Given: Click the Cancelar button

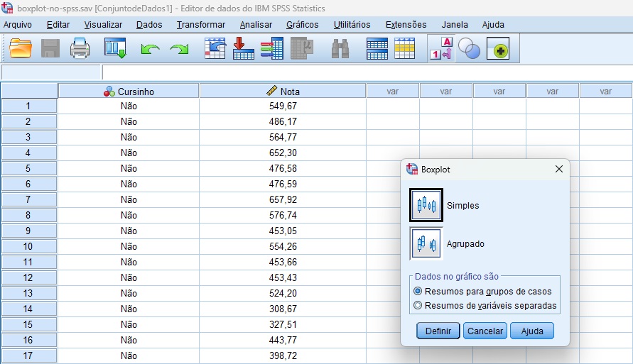Looking at the screenshot, I should click(x=485, y=331).
